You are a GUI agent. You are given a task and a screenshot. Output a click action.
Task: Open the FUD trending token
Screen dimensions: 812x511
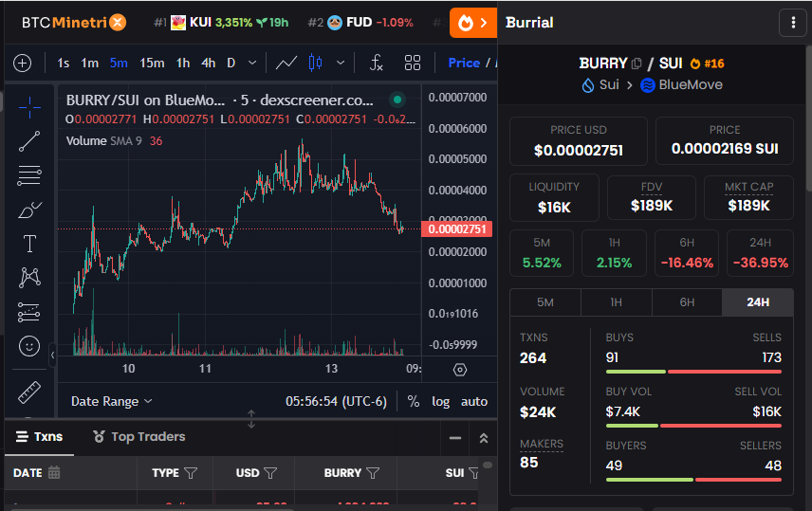click(x=360, y=23)
